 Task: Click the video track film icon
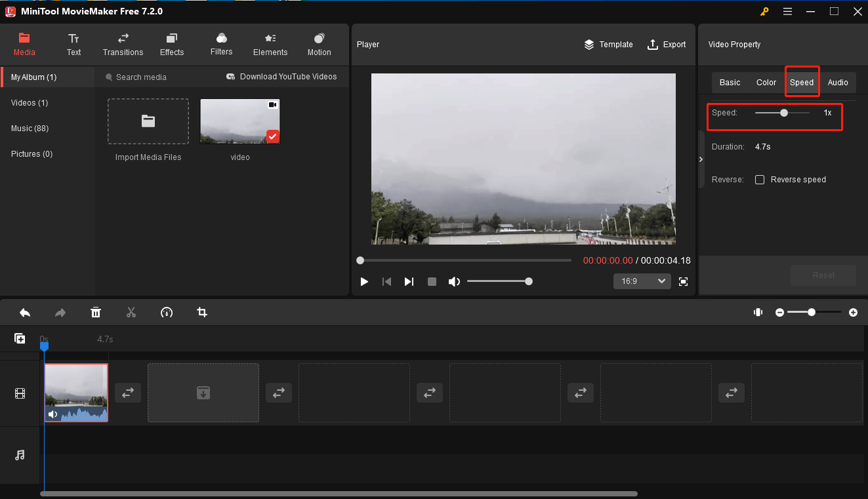click(20, 393)
